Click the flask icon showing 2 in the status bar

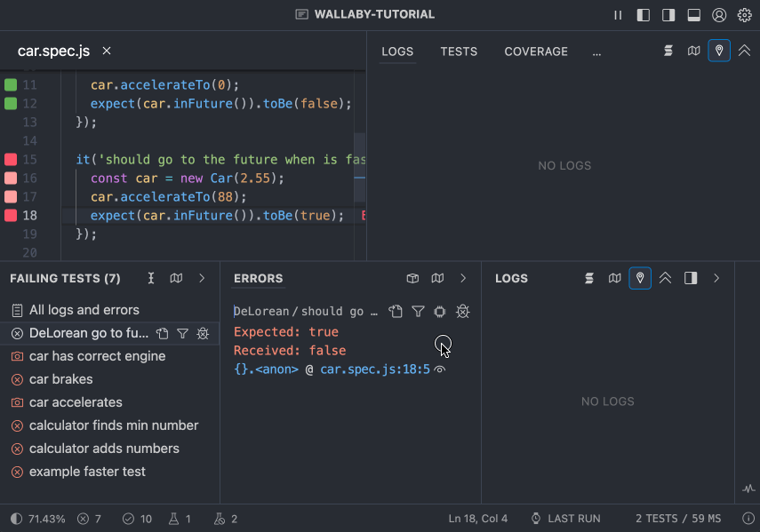[220, 518]
